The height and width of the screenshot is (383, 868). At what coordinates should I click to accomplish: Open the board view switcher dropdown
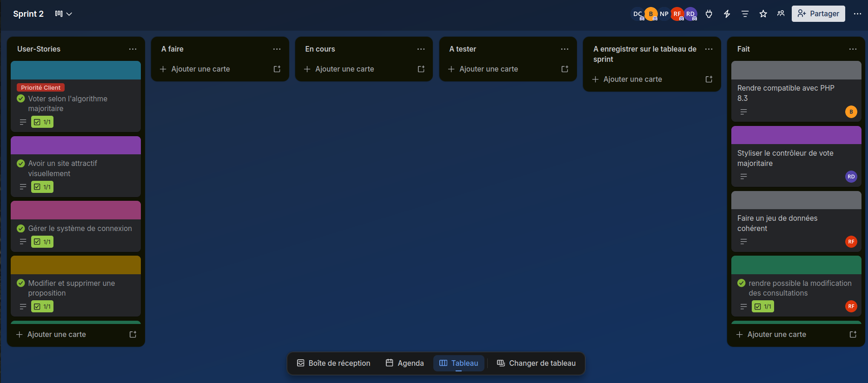click(64, 14)
